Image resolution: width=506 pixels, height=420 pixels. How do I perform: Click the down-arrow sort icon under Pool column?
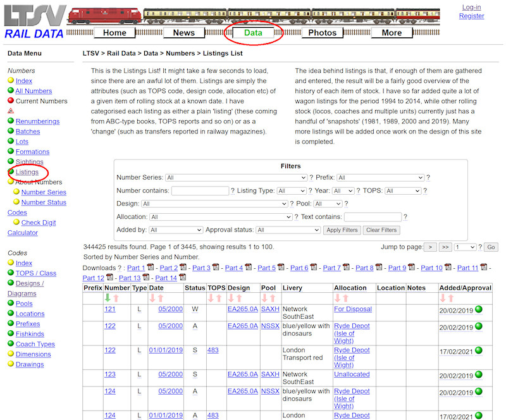click(x=265, y=298)
